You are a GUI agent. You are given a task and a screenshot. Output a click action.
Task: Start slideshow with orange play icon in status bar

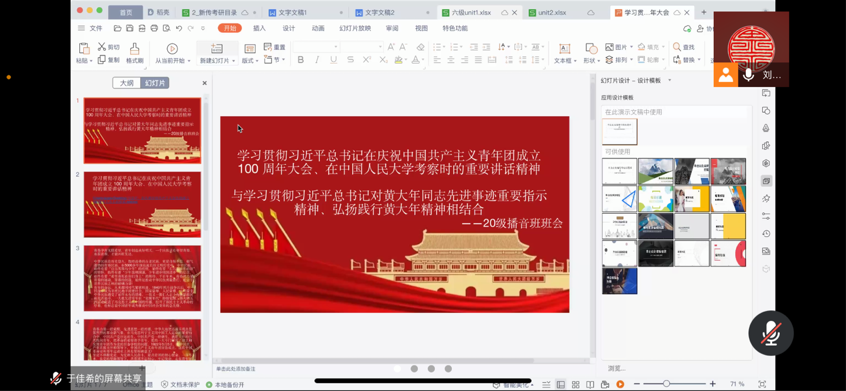pyautogui.click(x=620, y=384)
